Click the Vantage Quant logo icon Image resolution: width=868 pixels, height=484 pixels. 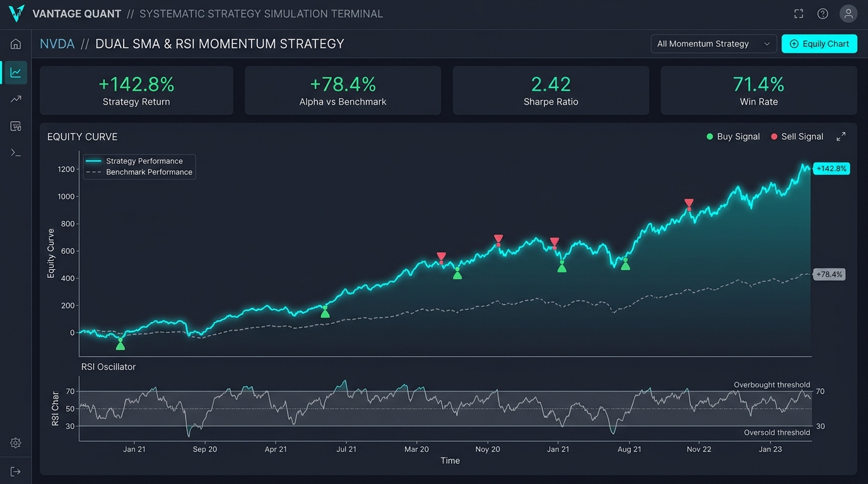click(x=16, y=13)
